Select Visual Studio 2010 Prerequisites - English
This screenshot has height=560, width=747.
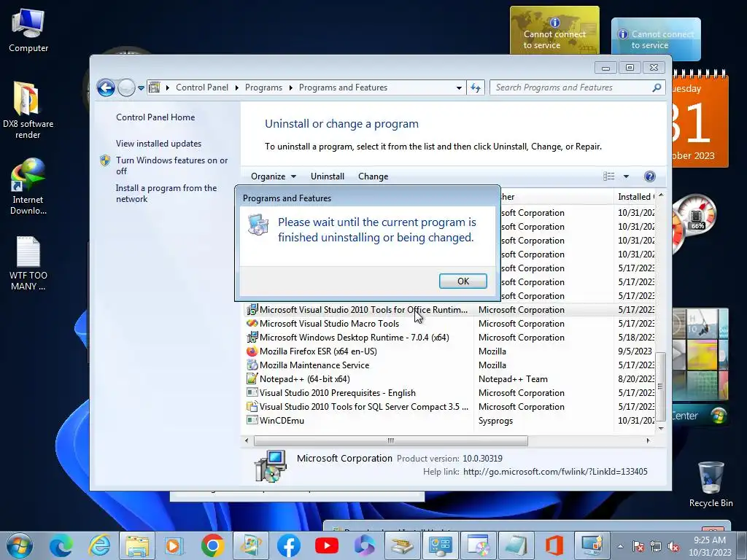point(449,392)
